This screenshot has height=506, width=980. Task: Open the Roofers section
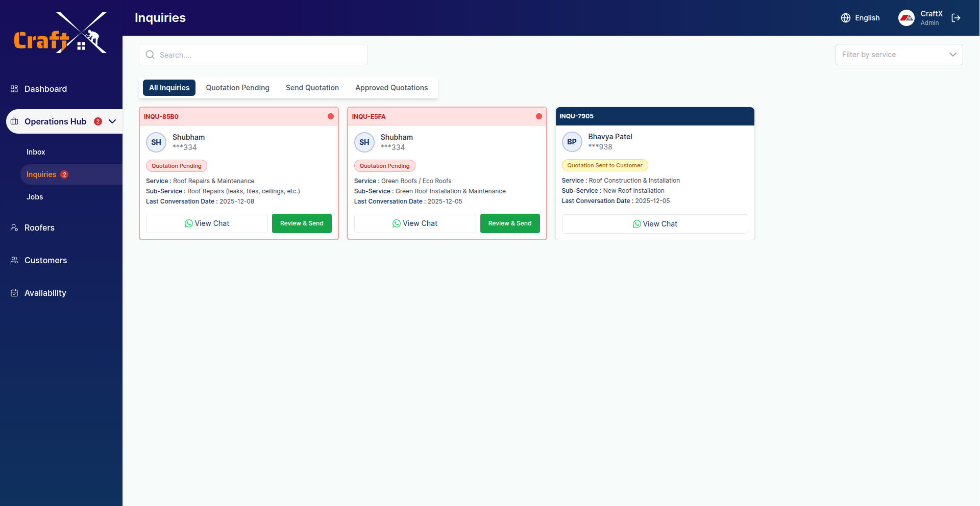tap(39, 227)
